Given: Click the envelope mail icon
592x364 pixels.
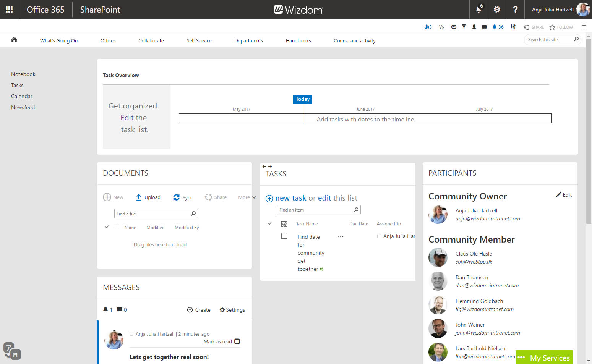Looking at the screenshot, I should click(x=454, y=27).
